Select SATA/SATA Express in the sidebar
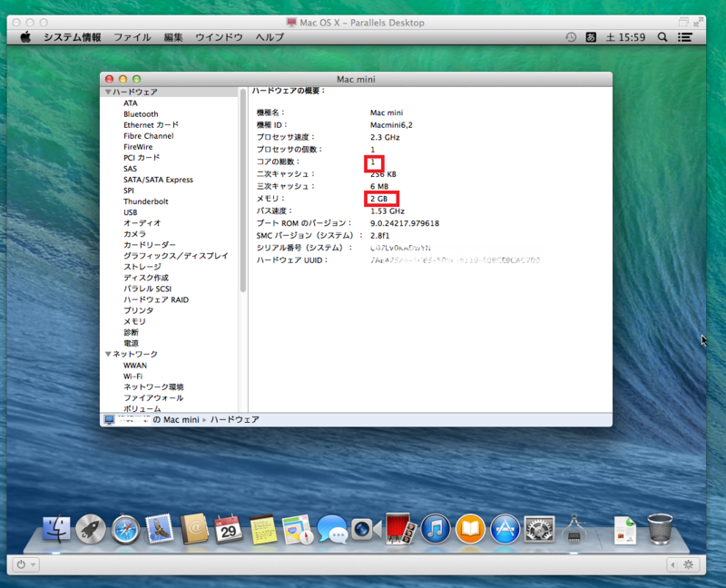Image resolution: width=726 pixels, height=588 pixels. point(158,180)
